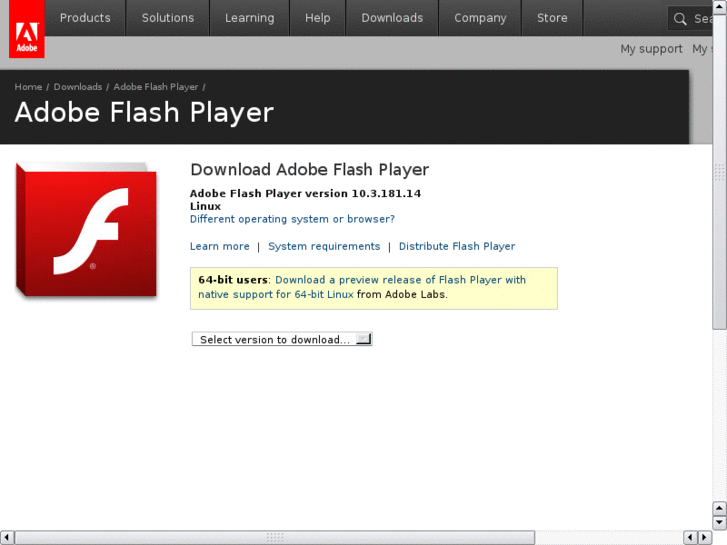Click the search magnifier icon
Image resolution: width=727 pixels, height=545 pixels.
pyautogui.click(x=680, y=19)
